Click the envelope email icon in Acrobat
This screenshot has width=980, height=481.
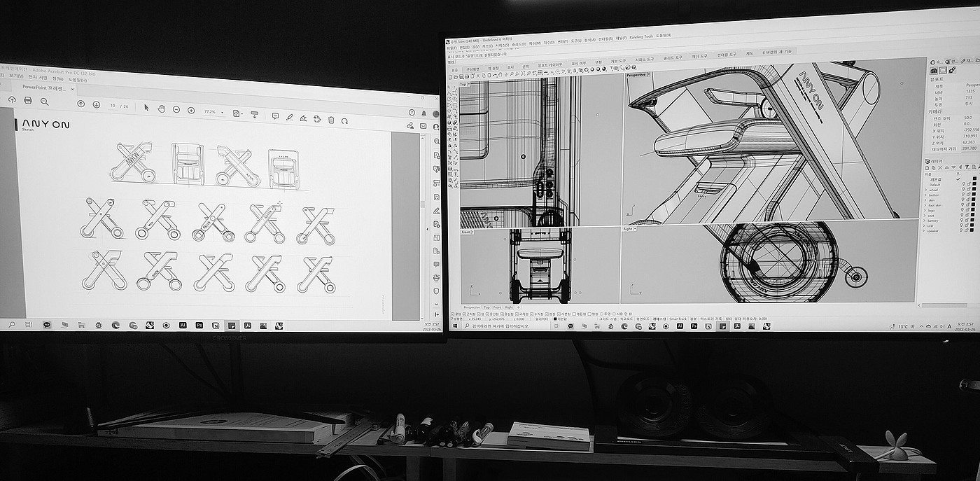pos(423,125)
